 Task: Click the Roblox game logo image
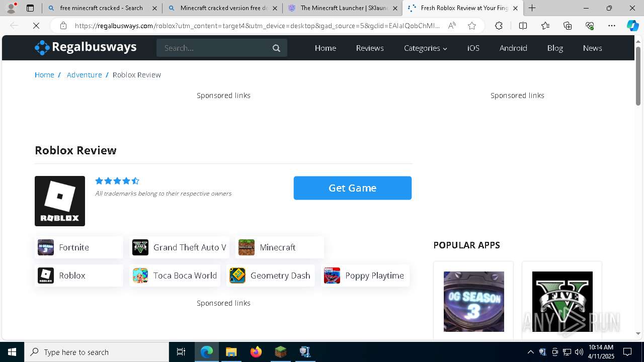coord(60,201)
